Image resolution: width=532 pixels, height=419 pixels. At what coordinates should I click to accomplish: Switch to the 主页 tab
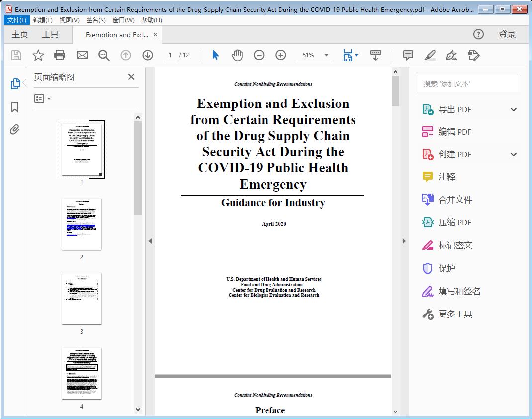pos(19,34)
